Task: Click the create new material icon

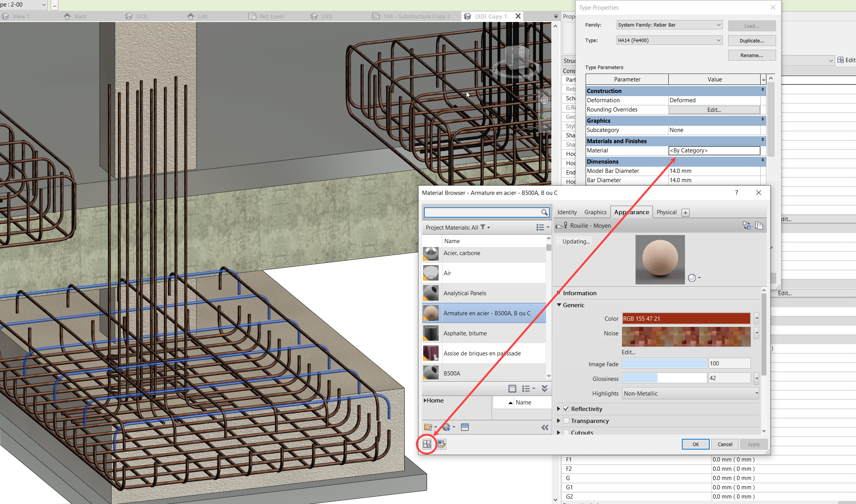Action: pyautogui.click(x=447, y=427)
